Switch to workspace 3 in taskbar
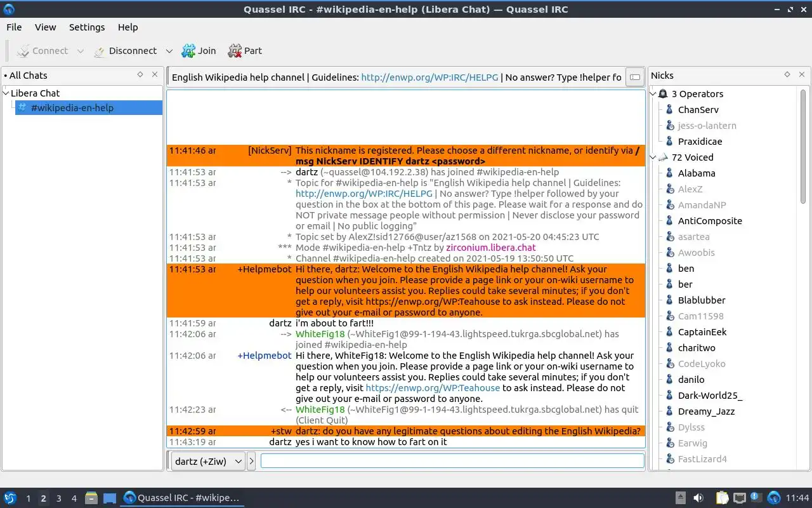 coord(58,498)
